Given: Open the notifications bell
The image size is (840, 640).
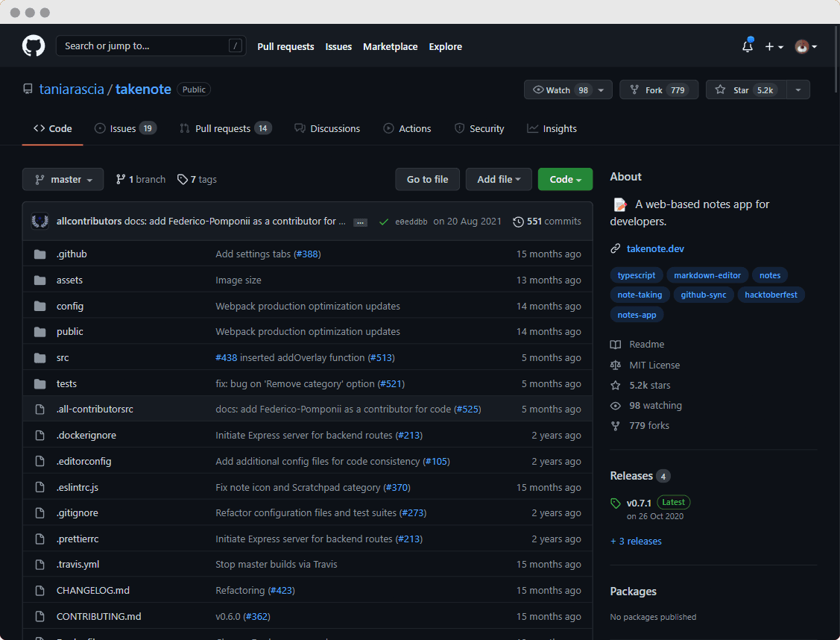Looking at the screenshot, I should point(748,46).
